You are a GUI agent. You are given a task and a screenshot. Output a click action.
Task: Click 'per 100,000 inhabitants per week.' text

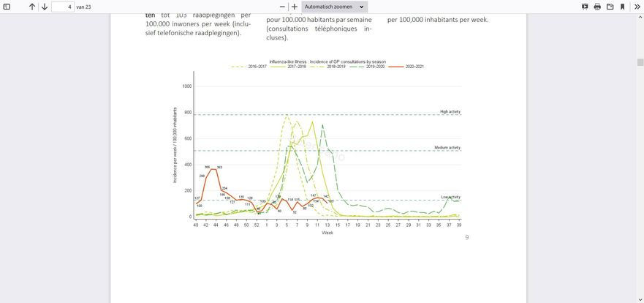point(438,20)
